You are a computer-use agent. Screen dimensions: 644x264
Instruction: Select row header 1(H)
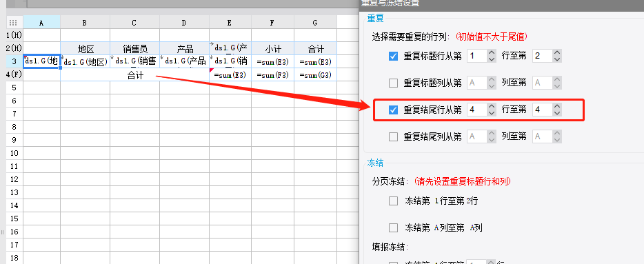14,35
